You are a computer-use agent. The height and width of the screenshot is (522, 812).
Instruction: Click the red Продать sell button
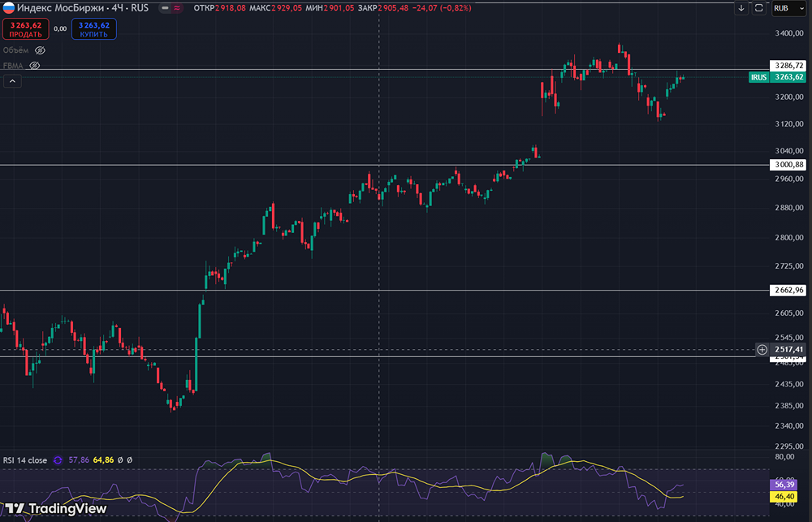tap(25, 29)
